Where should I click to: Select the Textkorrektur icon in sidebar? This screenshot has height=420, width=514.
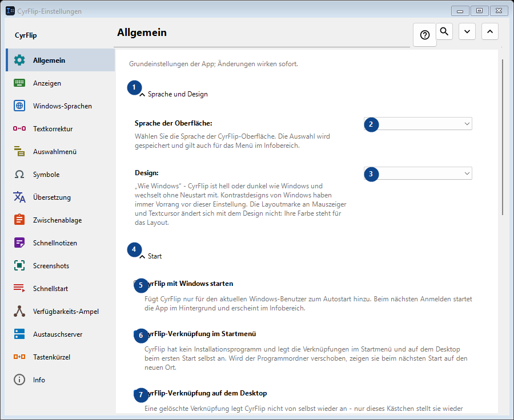[19, 129]
